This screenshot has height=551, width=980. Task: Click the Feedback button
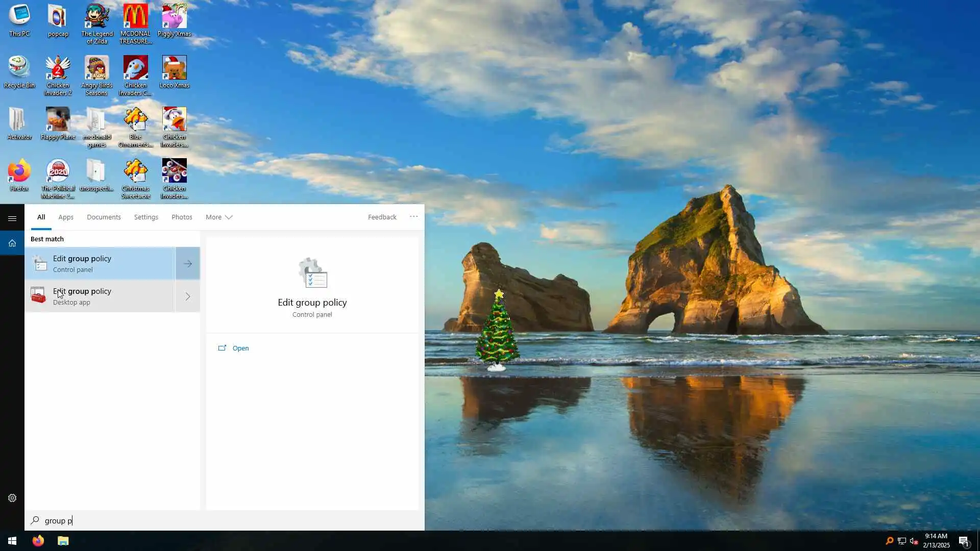[x=382, y=217]
